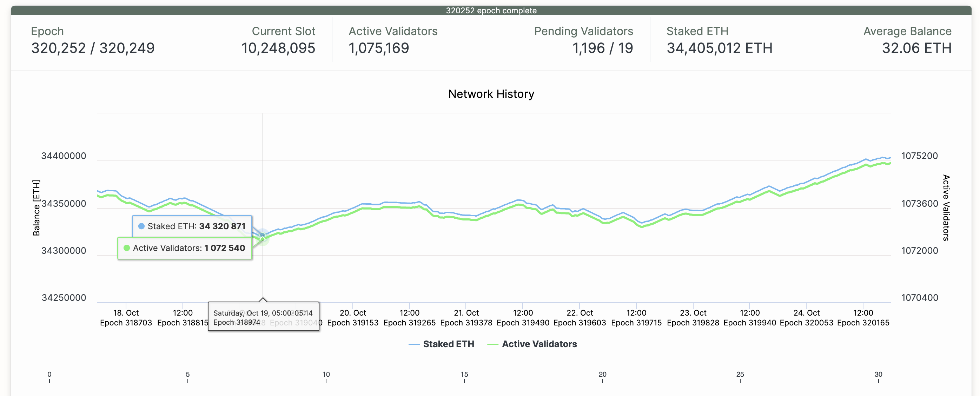Click the Staked ETH value 34,405,012 ETH
The width and height of the screenshot is (980, 396).
pos(719,48)
